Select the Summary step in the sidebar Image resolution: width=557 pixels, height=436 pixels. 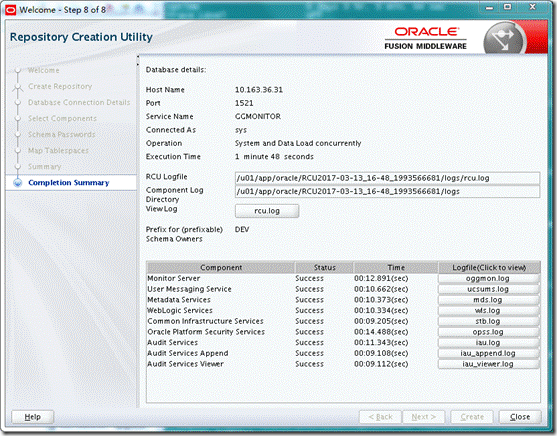[x=45, y=167]
